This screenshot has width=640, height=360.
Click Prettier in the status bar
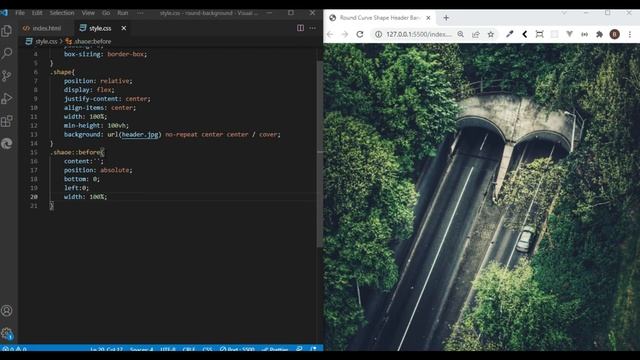[275, 349]
